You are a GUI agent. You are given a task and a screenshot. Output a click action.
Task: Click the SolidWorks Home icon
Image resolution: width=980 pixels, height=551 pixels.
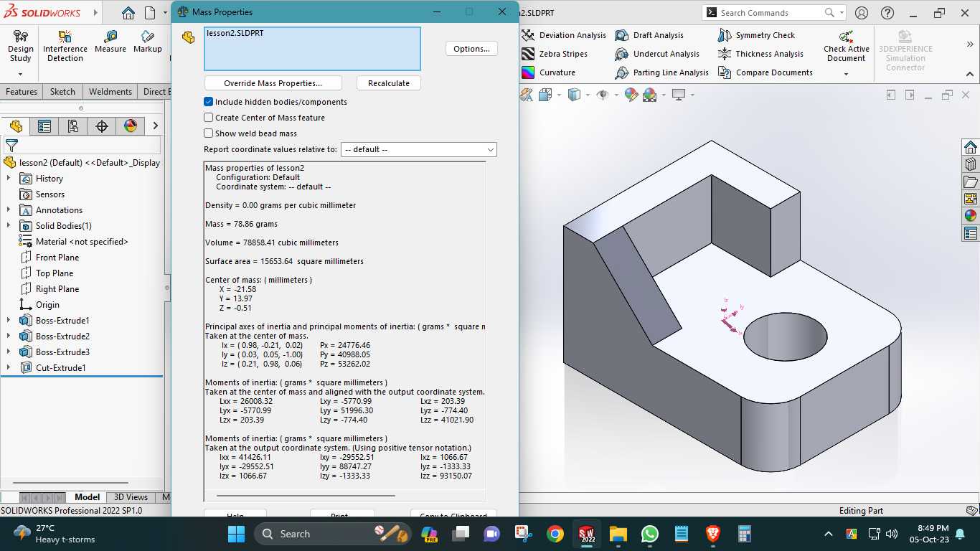point(128,13)
